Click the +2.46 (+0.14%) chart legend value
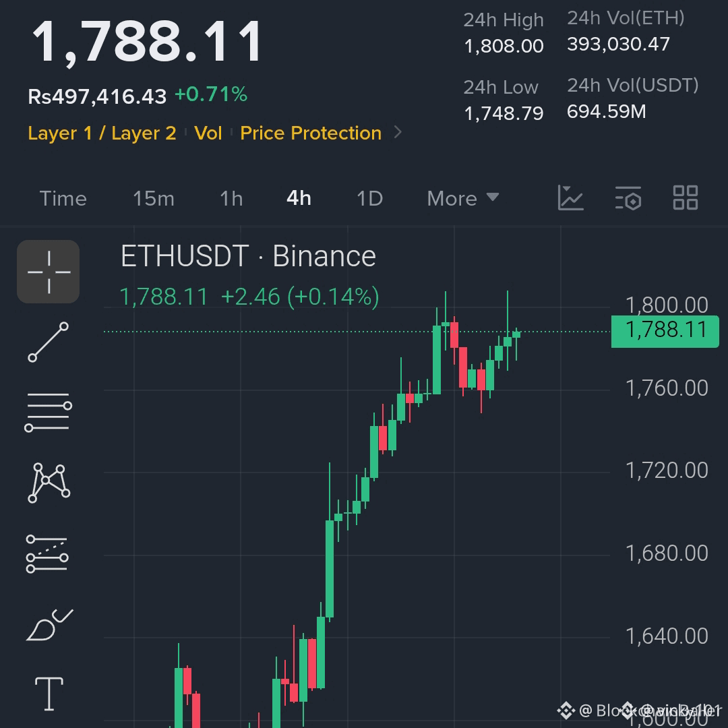 pos(300,297)
